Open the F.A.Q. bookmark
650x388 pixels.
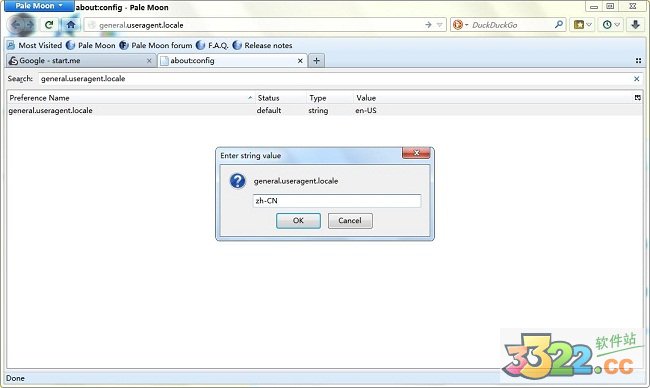pos(212,46)
